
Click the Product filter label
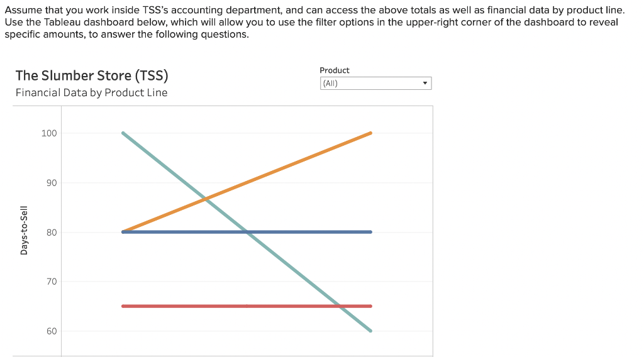click(335, 70)
